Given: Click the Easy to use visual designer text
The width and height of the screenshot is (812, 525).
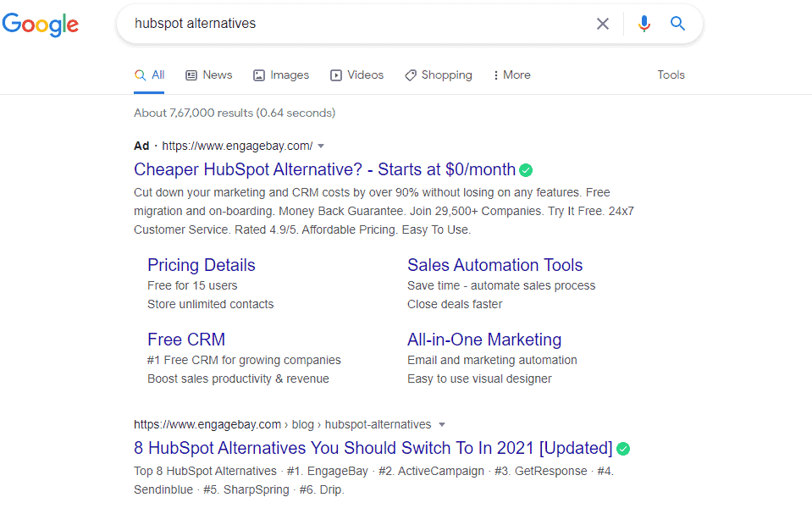Looking at the screenshot, I should (479, 379).
